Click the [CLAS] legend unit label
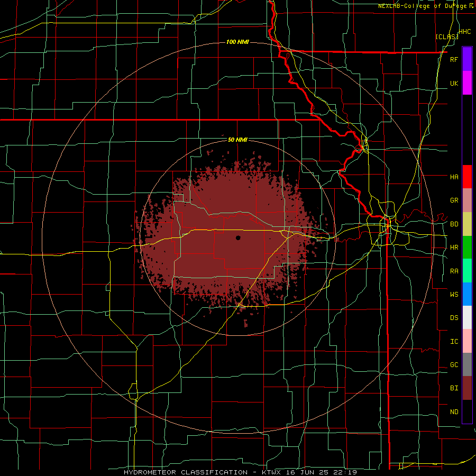 (x=446, y=37)
